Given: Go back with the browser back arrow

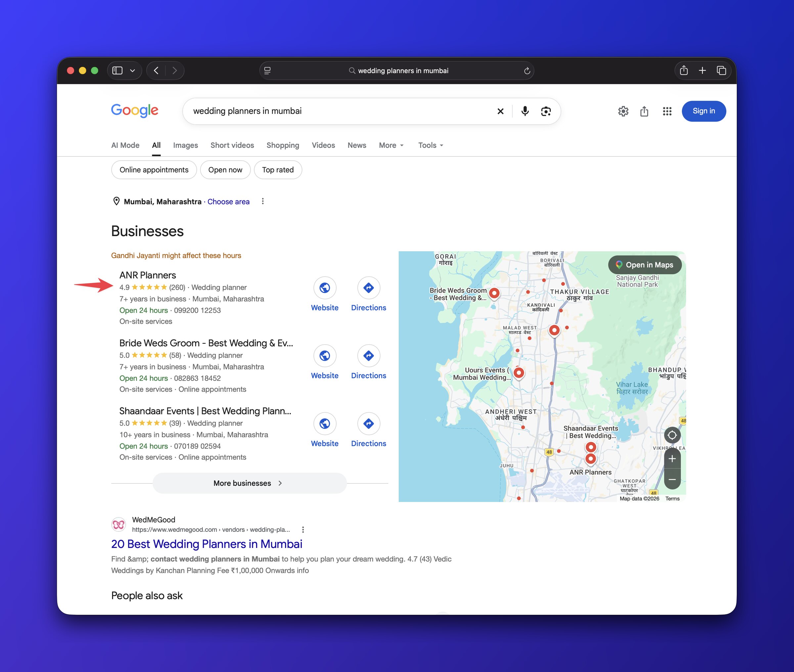Looking at the screenshot, I should (x=156, y=70).
